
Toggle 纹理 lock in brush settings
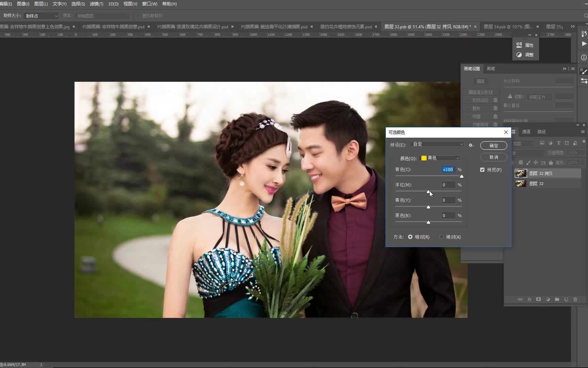click(x=495, y=117)
